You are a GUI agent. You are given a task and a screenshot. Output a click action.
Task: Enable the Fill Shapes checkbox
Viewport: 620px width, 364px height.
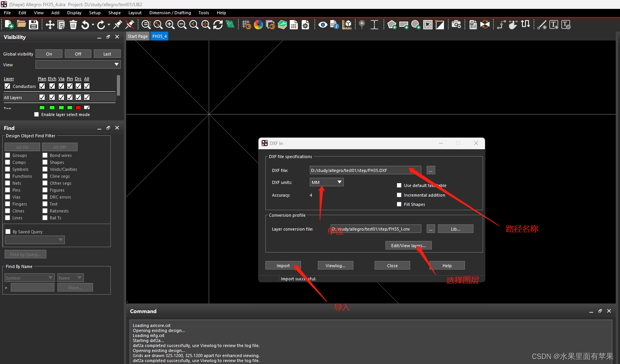[399, 204]
